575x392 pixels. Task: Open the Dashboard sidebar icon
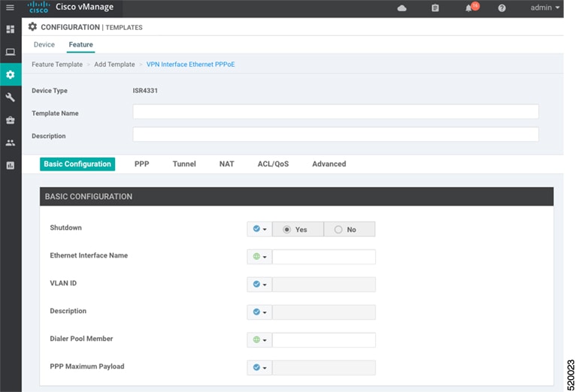(x=11, y=29)
